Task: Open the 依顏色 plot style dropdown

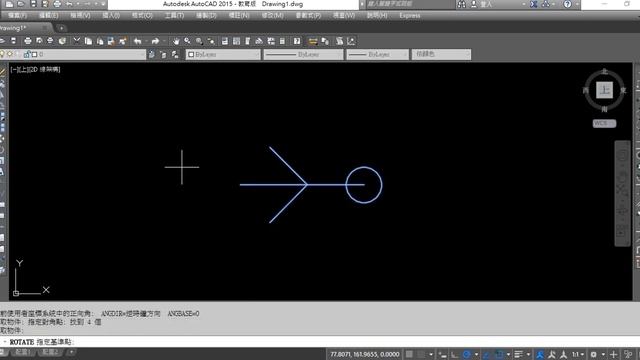Action: [x=441, y=54]
